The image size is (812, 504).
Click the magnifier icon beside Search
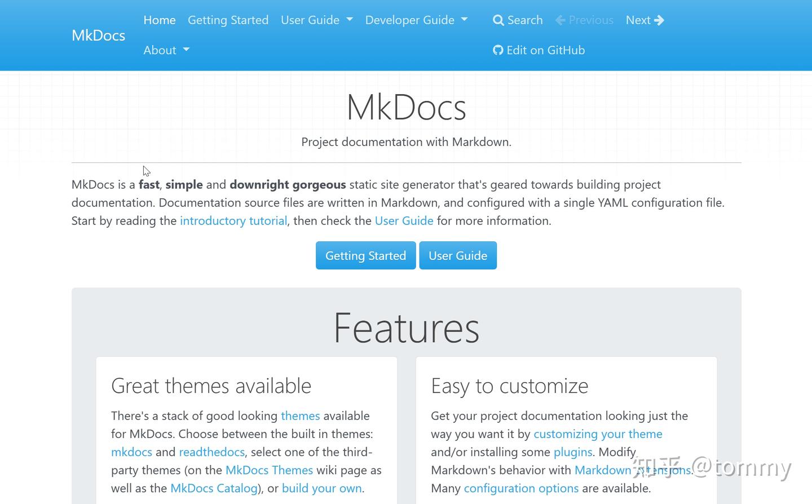[498, 20]
